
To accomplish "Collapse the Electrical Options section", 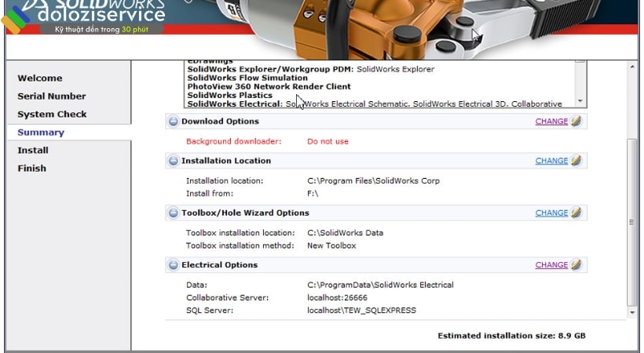I will (x=174, y=265).
